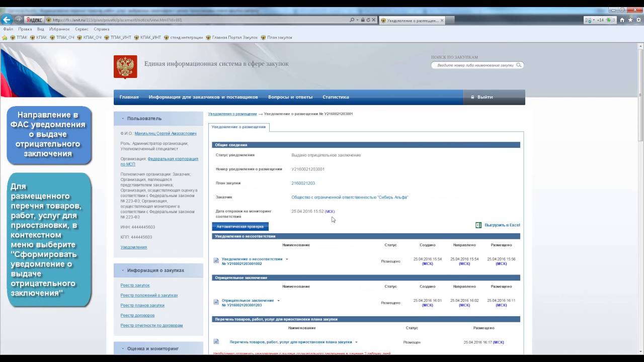Viewport: 644px width, 362px height.
Task: Open КПАК_ИНТ bookmark in favorites bar
Action: point(148,37)
